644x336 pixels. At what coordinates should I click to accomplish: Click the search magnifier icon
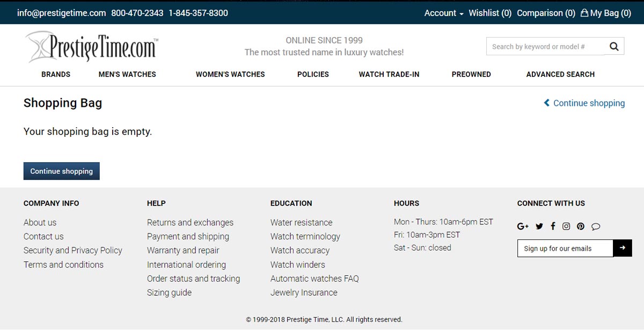(x=614, y=47)
